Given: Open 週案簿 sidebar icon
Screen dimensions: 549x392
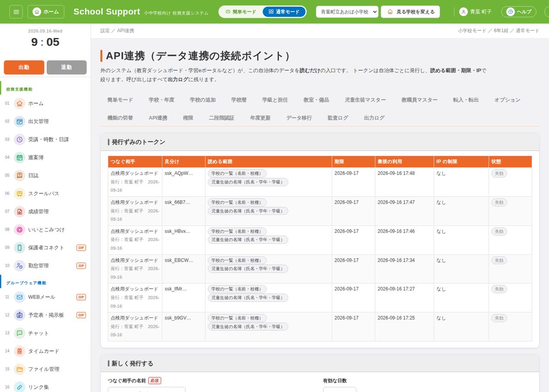Looking at the screenshot, I should pos(20,157).
